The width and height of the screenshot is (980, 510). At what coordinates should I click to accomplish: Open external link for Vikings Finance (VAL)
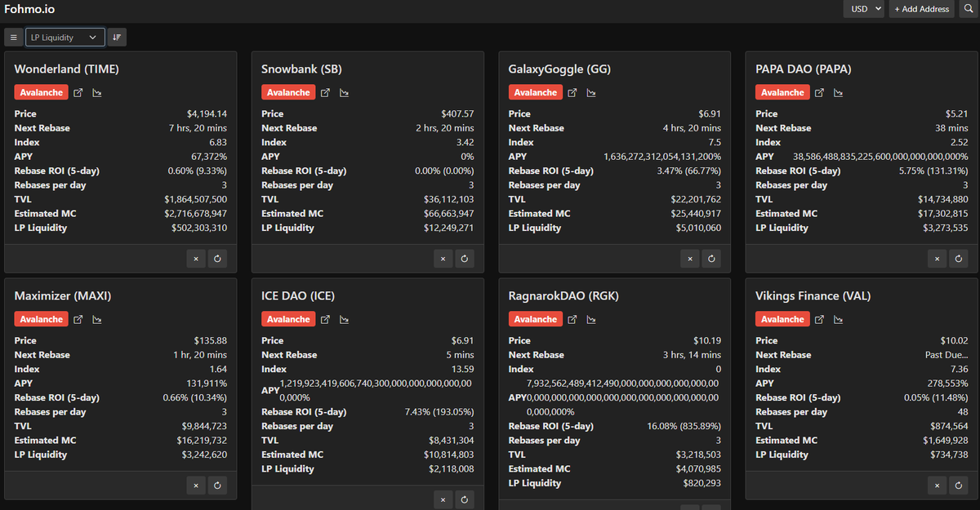(x=819, y=320)
